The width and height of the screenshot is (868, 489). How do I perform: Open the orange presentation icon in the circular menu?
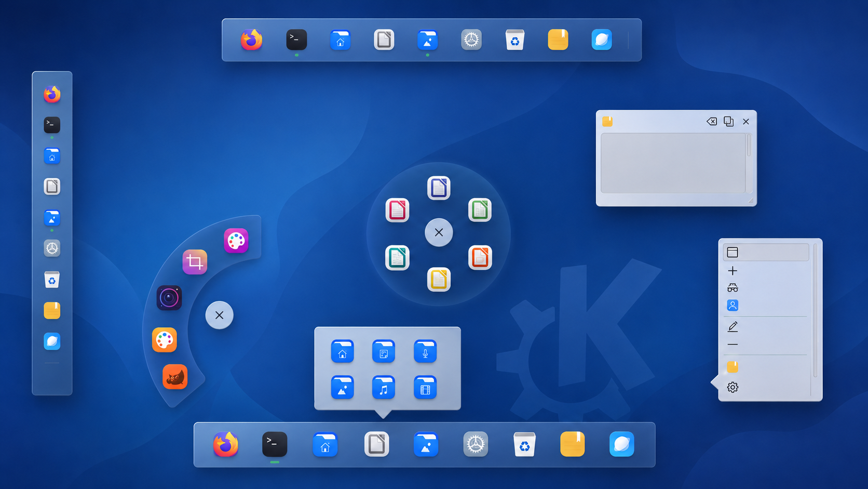(480, 257)
